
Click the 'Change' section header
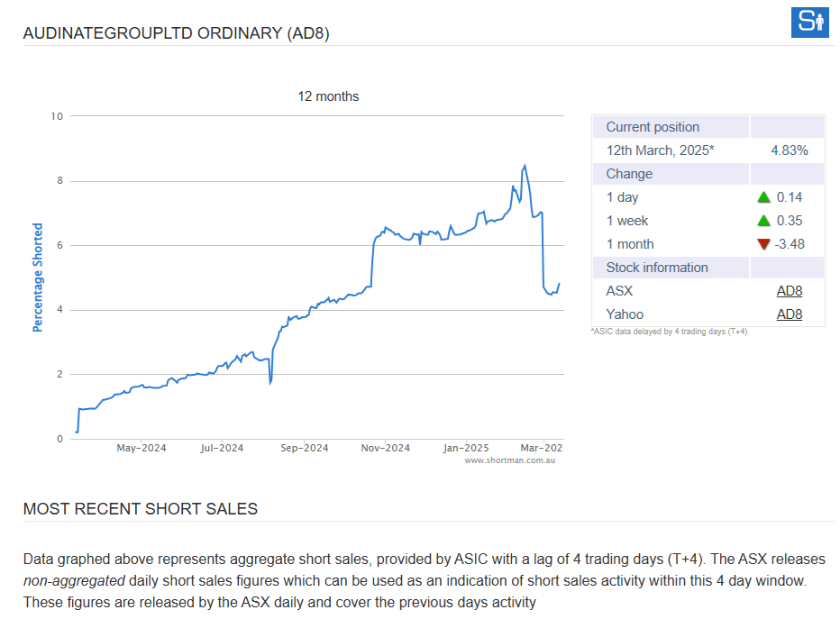[x=629, y=174]
